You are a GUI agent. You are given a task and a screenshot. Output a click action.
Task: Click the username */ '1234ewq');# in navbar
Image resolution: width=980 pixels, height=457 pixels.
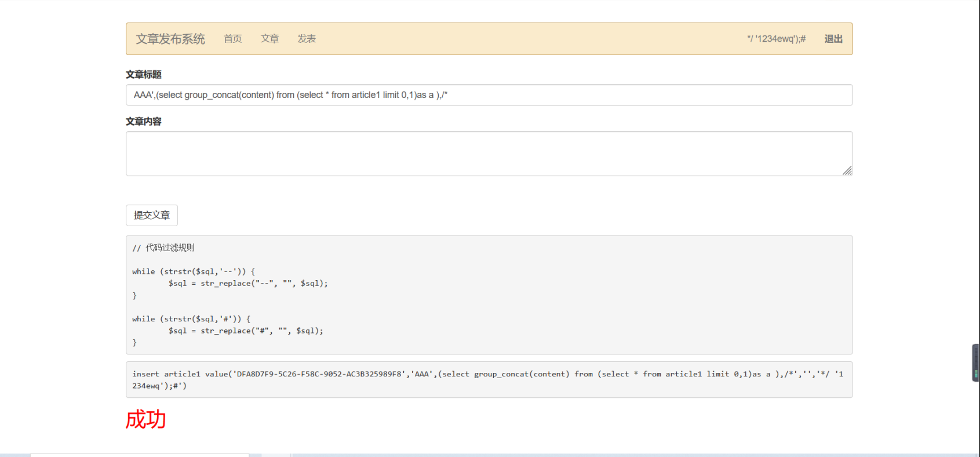777,39
